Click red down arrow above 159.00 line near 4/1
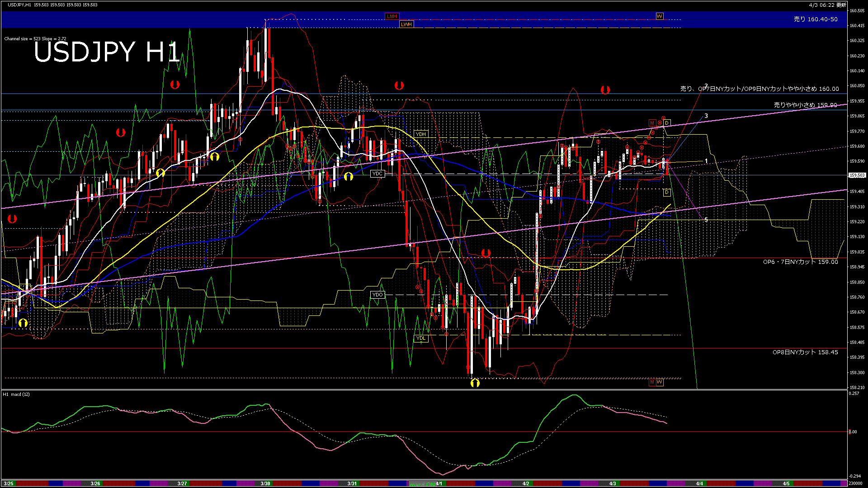868x488 pixels. 486,253
